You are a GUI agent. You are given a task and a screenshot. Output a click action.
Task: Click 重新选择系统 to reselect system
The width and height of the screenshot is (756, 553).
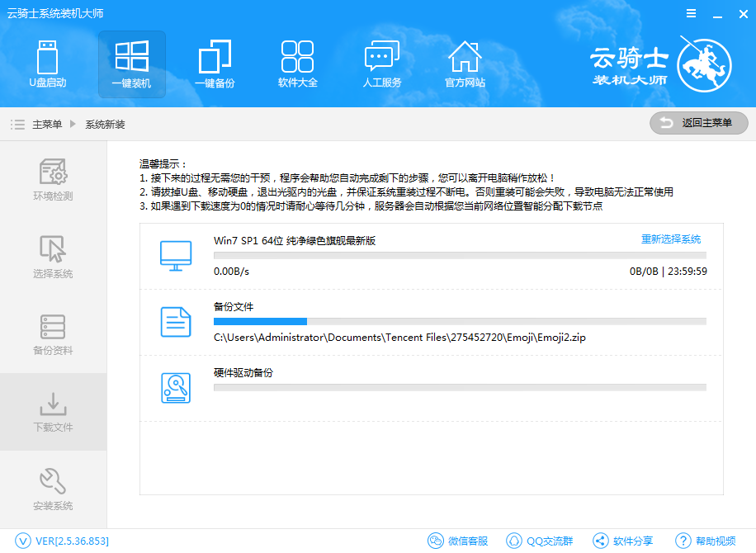[x=670, y=239]
